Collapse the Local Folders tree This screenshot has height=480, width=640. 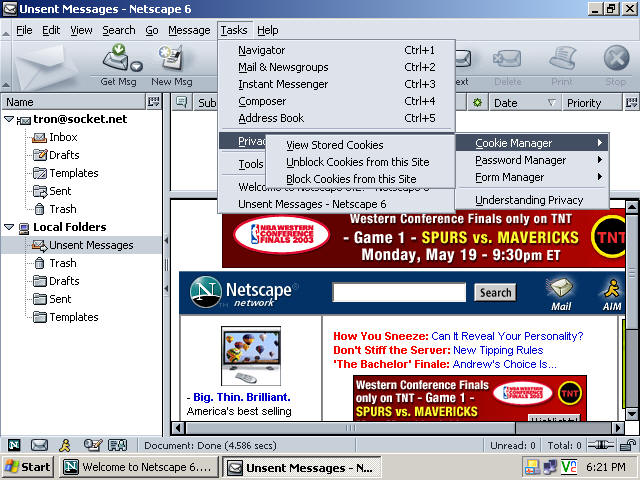[9, 227]
